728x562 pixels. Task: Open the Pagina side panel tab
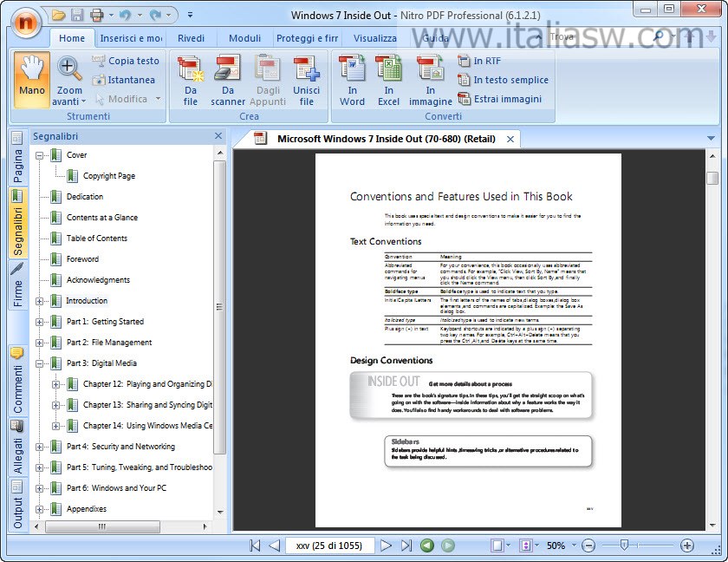tap(17, 158)
